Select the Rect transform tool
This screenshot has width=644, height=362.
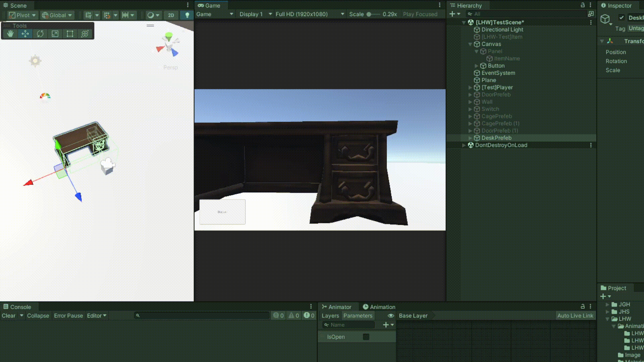pyautogui.click(x=70, y=34)
